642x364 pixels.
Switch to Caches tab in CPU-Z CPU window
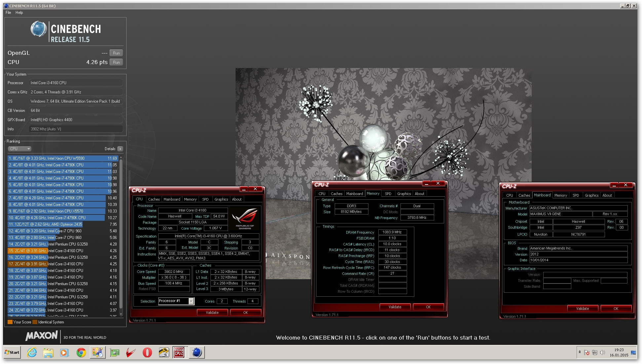coord(154,199)
